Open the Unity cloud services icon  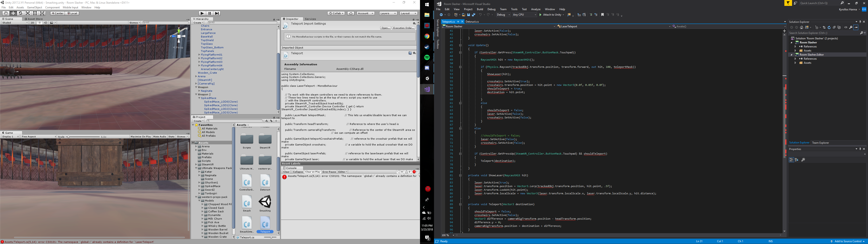tap(351, 13)
